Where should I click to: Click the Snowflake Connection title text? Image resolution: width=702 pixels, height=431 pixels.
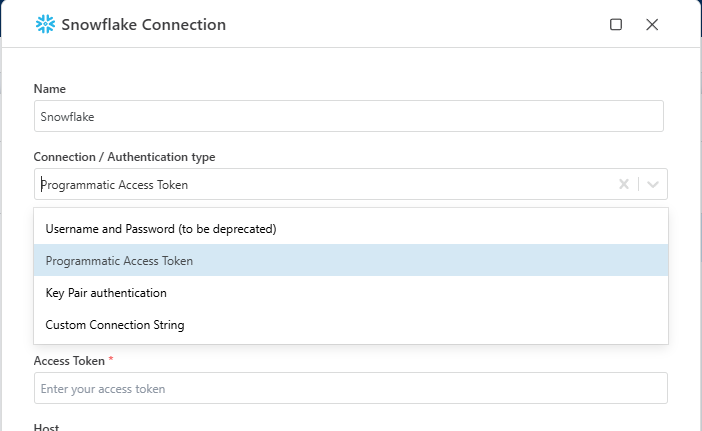coord(145,24)
